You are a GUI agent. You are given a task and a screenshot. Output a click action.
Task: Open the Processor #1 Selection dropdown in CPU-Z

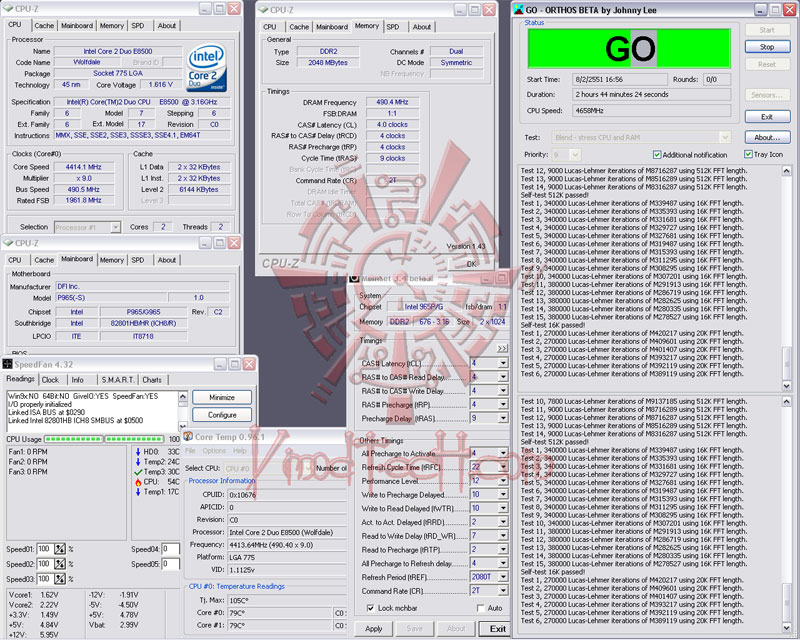(116, 227)
